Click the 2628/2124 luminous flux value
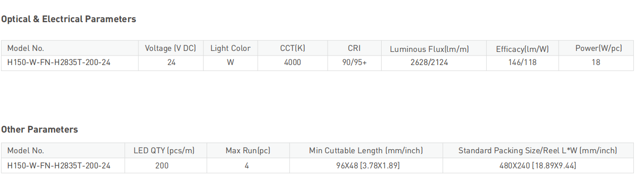Image resolution: width=644 pixels, height=183 pixels. tap(429, 63)
